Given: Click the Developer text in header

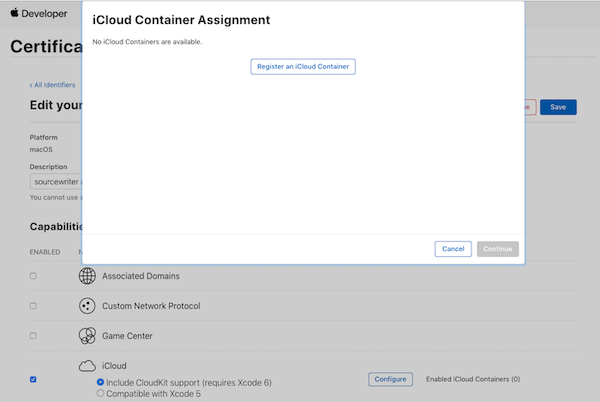Looking at the screenshot, I should (44, 13).
